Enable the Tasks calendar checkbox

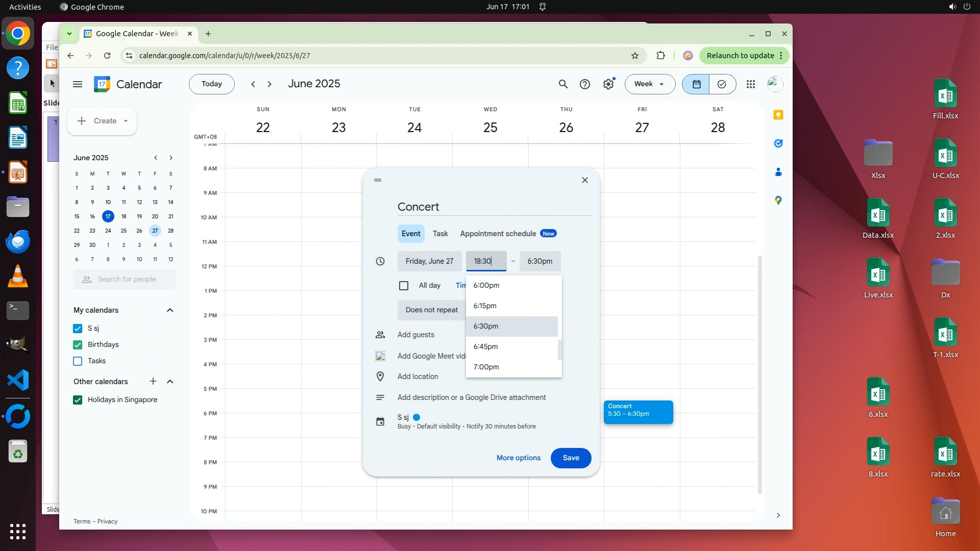click(78, 361)
